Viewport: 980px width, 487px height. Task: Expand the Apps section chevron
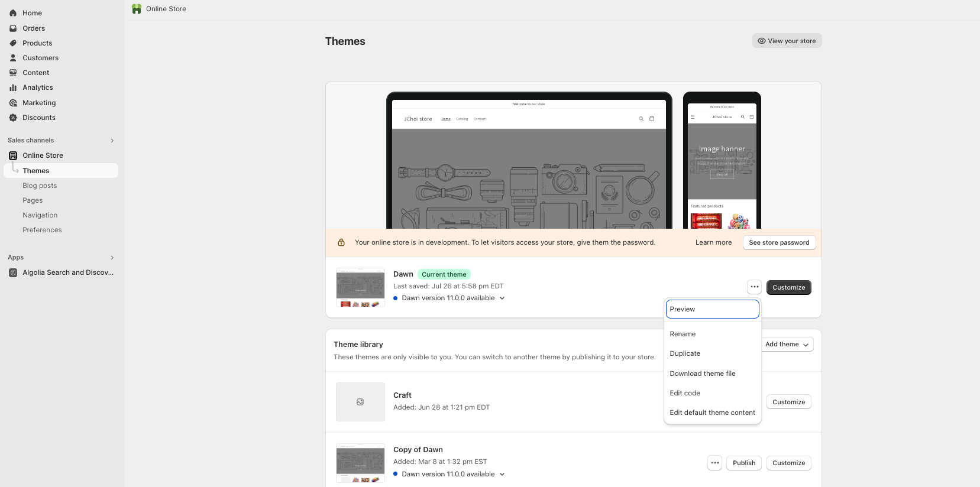coord(112,258)
